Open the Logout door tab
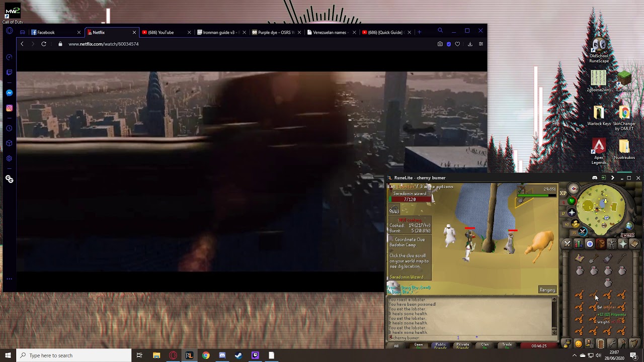Screen dimensions: 644x362 point(601,344)
